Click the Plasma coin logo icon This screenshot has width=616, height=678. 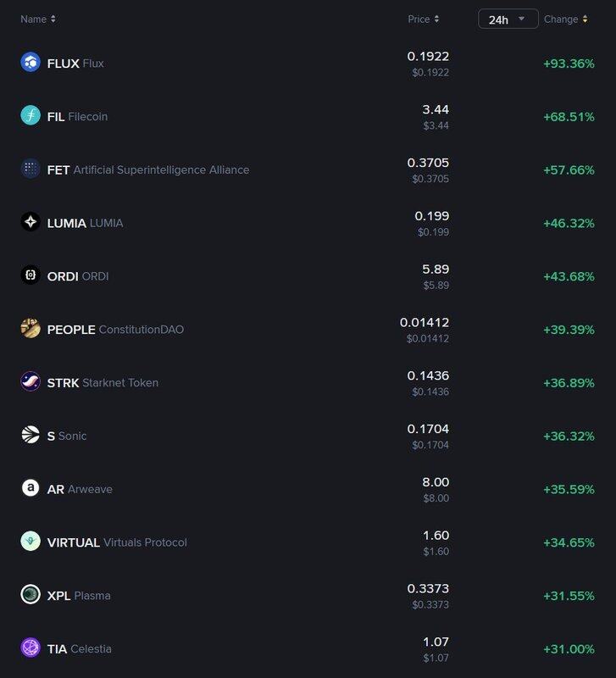click(31, 595)
